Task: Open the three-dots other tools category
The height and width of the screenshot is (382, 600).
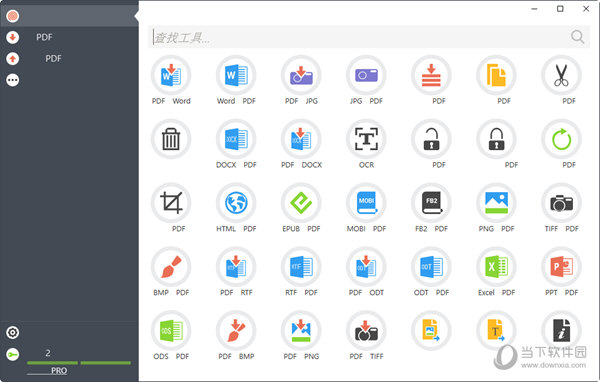Action: (x=13, y=80)
